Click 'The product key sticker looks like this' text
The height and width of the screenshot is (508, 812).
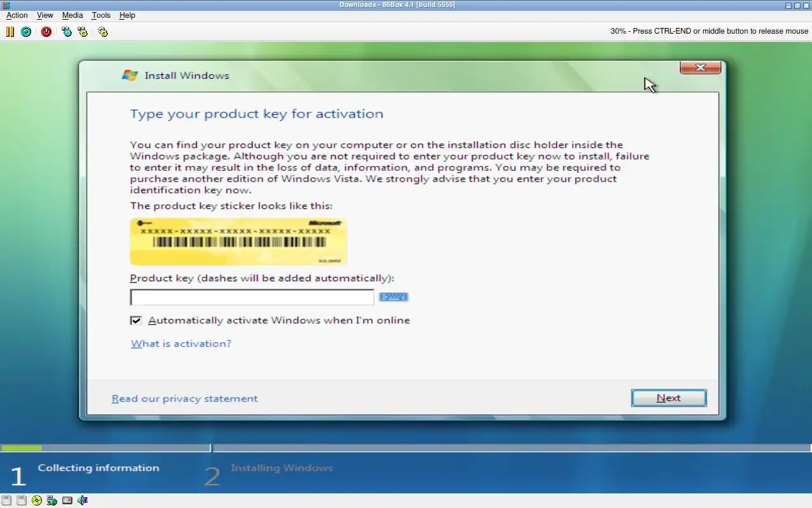231,206
